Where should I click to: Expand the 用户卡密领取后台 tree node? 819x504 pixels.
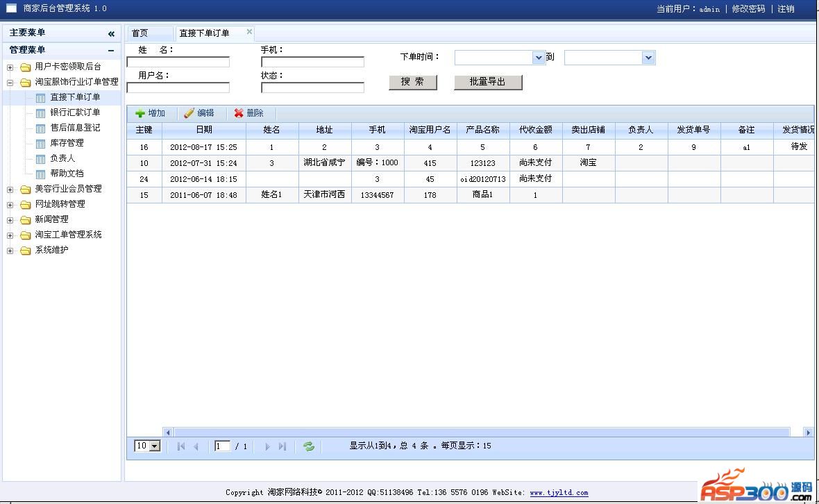click(x=10, y=67)
